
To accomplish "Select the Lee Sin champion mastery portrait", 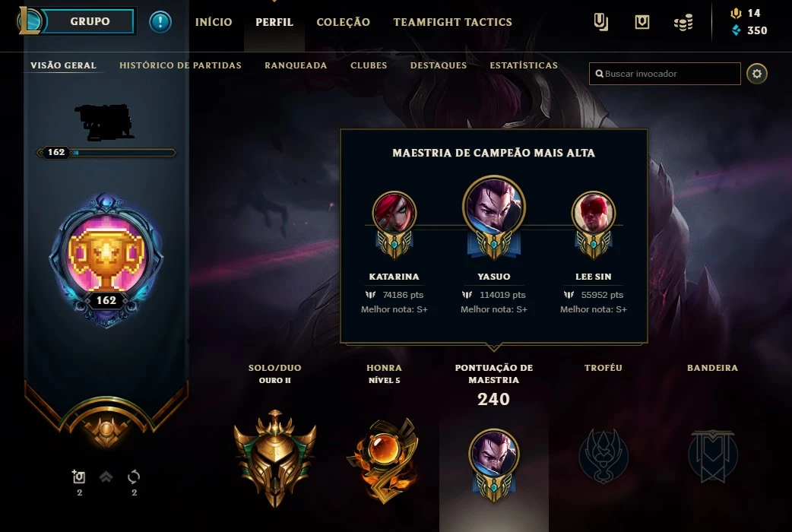I will pos(593,214).
